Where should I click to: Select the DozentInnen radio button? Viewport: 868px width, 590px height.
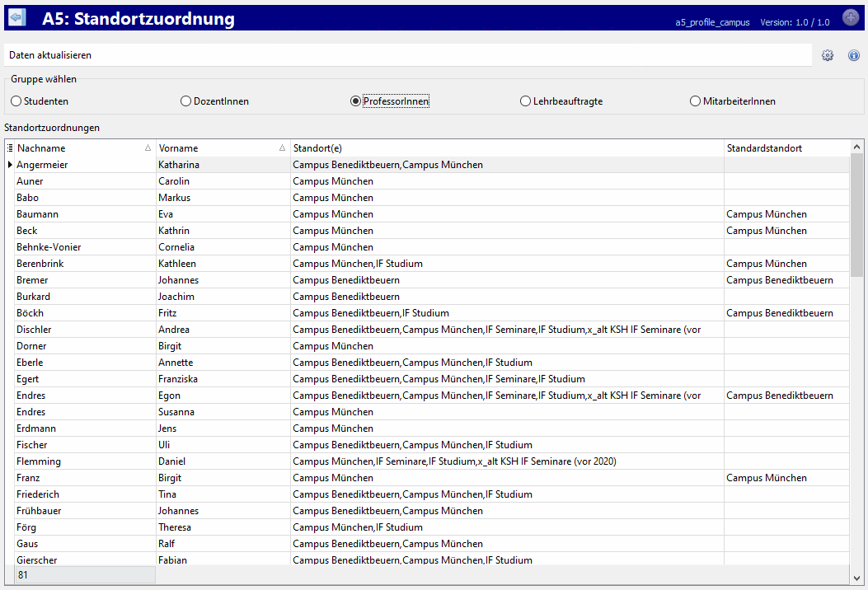pos(185,101)
